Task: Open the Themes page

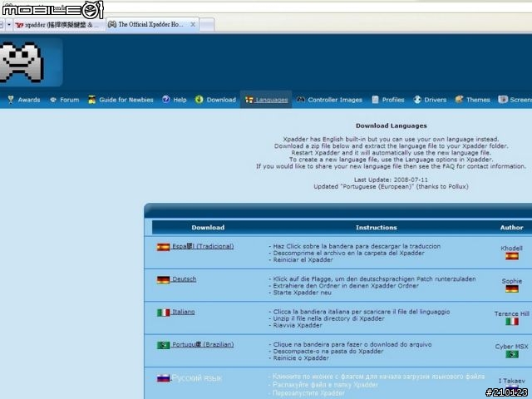Action: [478, 100]
